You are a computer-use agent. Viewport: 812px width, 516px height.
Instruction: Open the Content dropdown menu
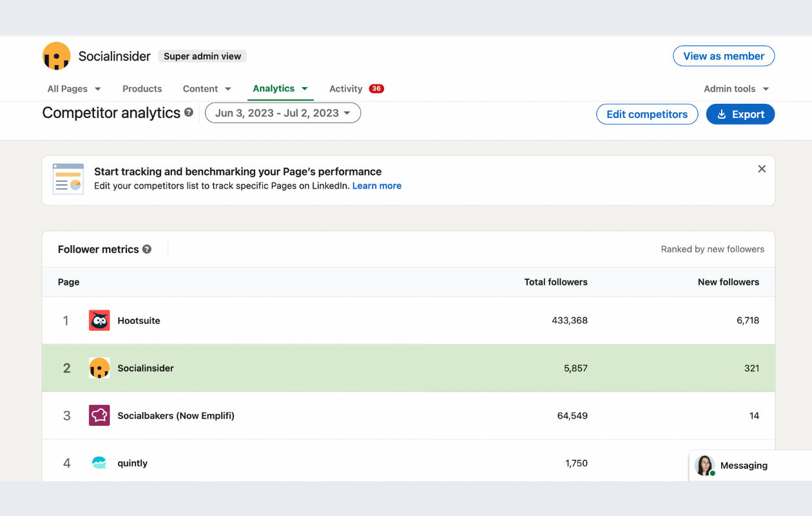pyautogui.click(x=207, y=89)
